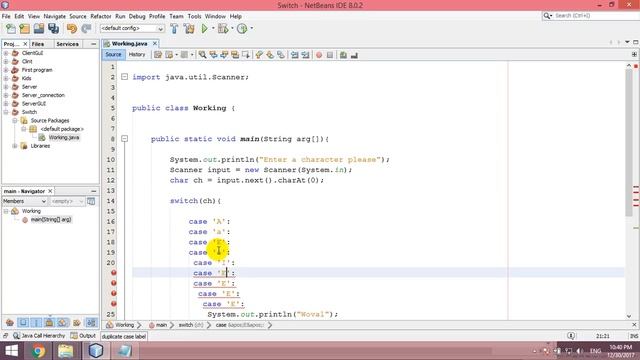Open the Debug Project dropdown arrow
The width and height of the screenshot is (640, 360).
[232, 29]
